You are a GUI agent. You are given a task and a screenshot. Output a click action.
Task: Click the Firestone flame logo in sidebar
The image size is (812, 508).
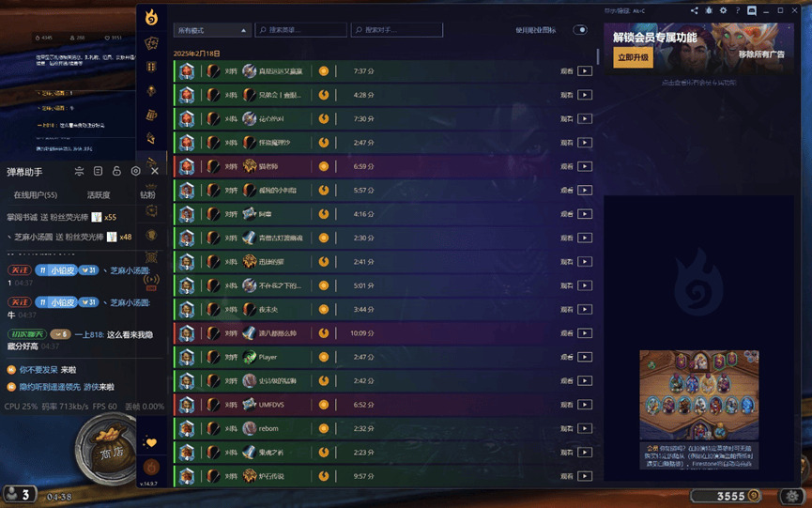pyautogui.click(x=151, y=18)
